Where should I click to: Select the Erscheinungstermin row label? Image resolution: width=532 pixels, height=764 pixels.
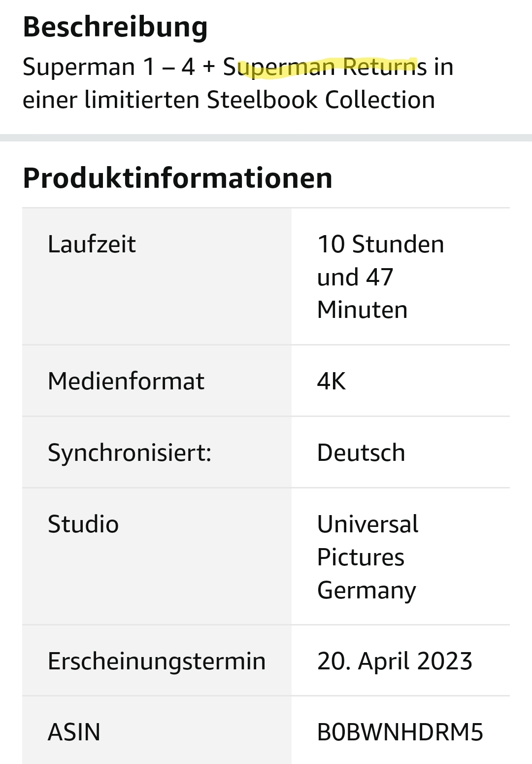[157, 661]
